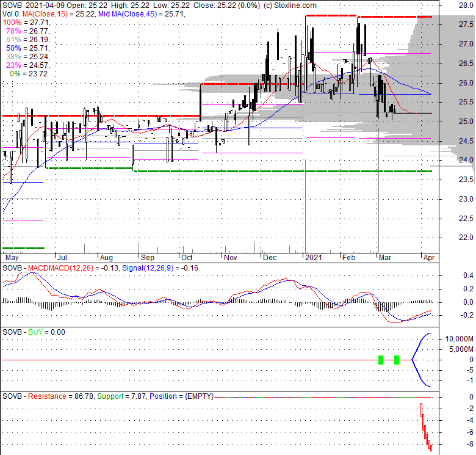Click the 27.5 price axis value
The width and height of the screenshot is (476, 455).
pyautogui.click(x=466, y=24)
